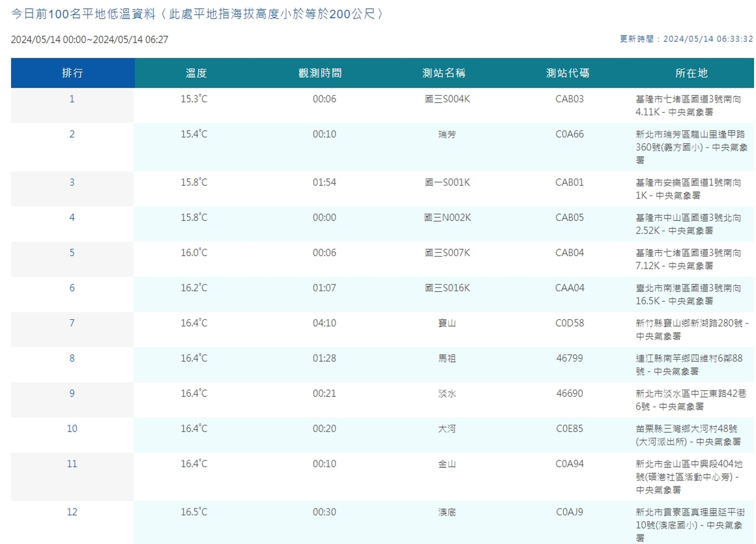
Task: Click the date range 2024/05/14 00:00~06:27
Action: coord(89,40)
